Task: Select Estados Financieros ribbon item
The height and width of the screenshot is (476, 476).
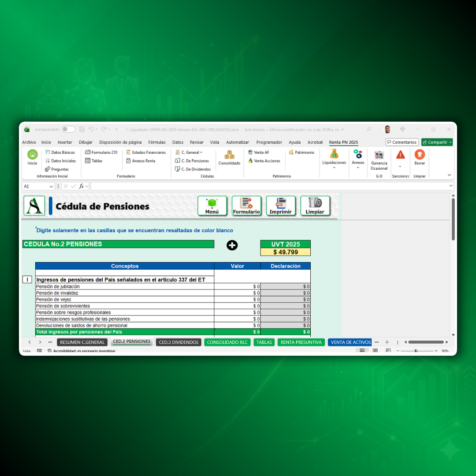Action: [146, 152]
